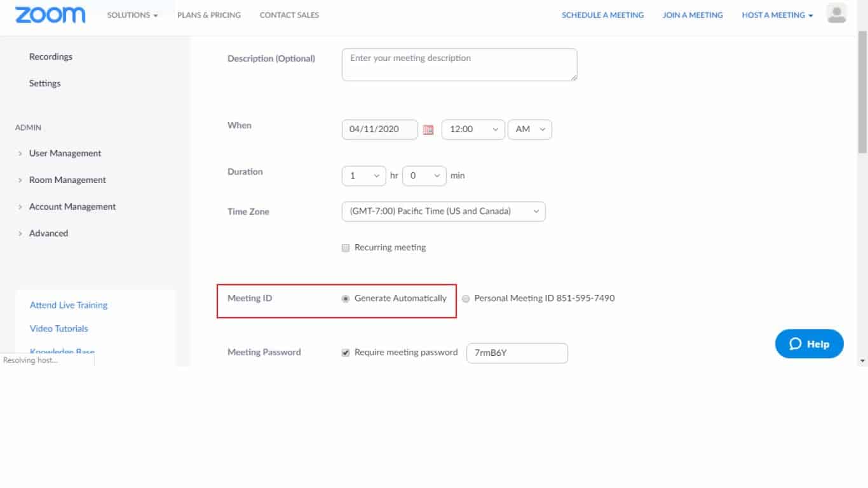Open Plans & Pricing page

click(x=209, y=15)
